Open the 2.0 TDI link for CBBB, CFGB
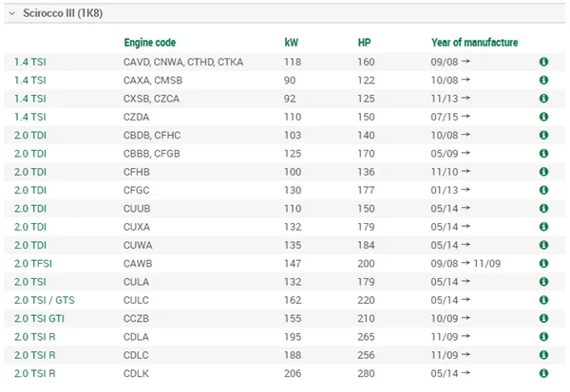The image size is (570, 392). [x=30, y=154]
